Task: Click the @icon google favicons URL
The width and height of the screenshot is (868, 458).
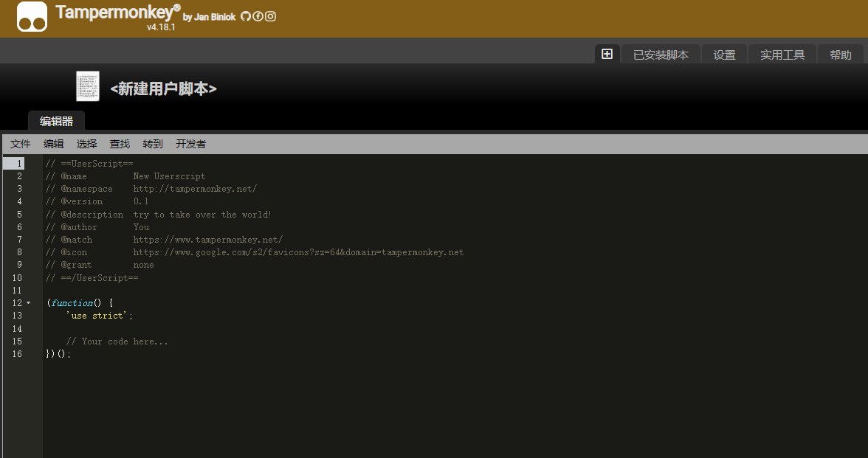Action: pyautogui.click(x=298, y=252)
